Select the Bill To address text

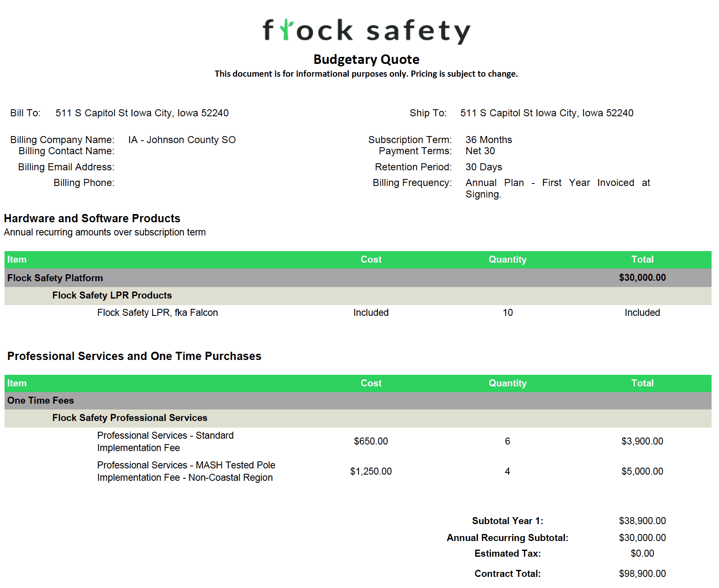(142, 113)
